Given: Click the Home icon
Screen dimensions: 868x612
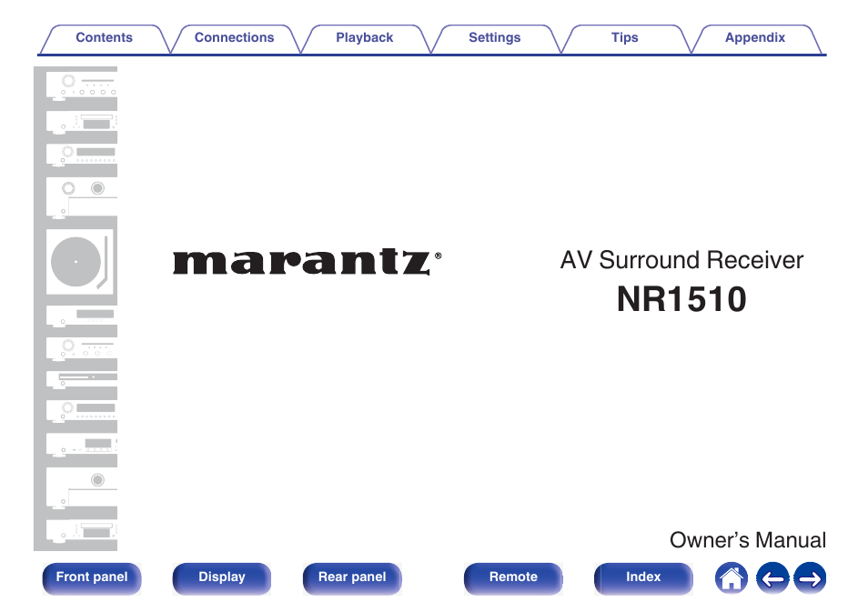Looking at the screenshot, I should [732, 578].
